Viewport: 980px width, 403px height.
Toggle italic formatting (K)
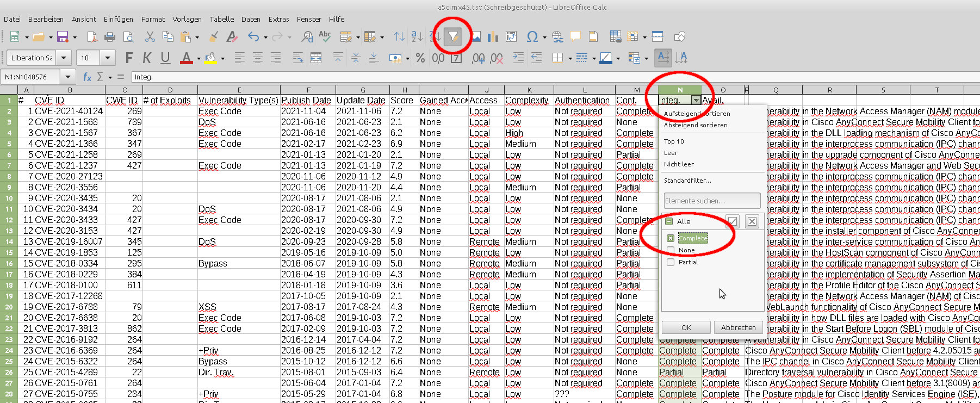(x=147, y=58)
